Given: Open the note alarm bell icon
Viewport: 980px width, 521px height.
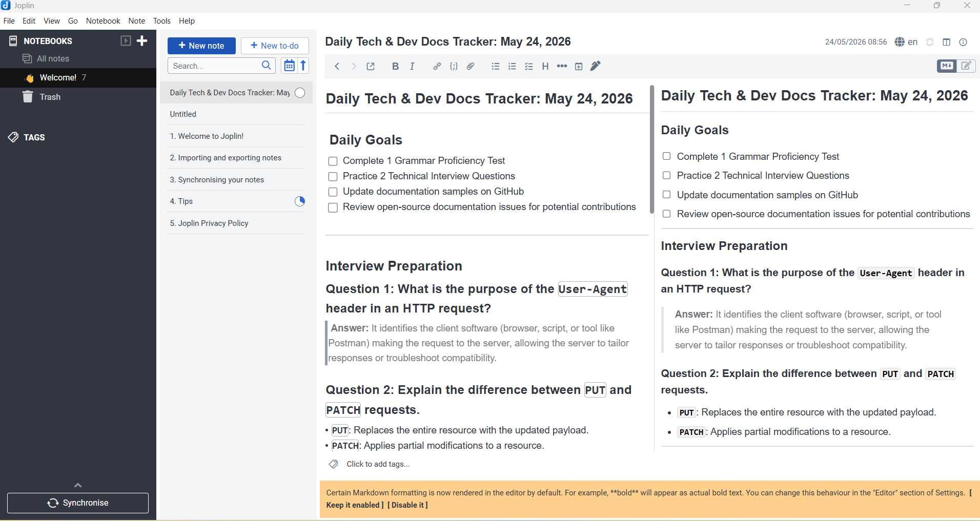Looking at the screenshot, I should point(930,42).
